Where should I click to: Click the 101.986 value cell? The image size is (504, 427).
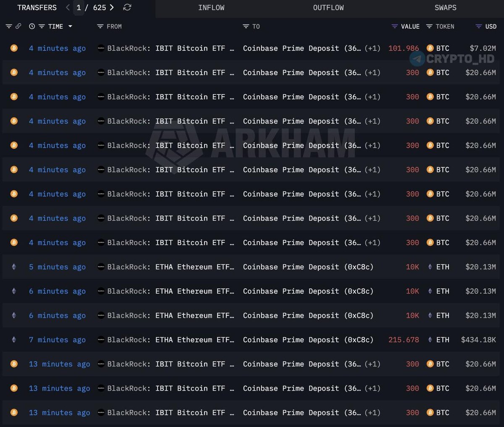click(404, 48)
